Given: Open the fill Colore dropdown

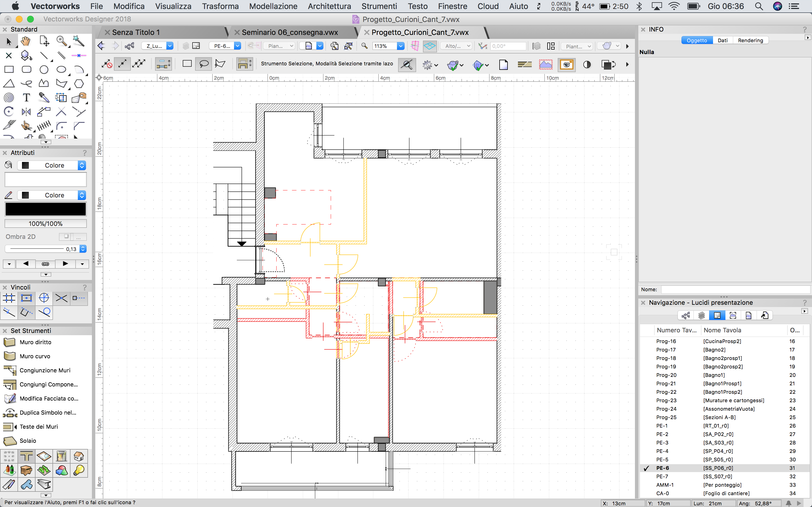Looking at the screenshot, I should (82, 165).
